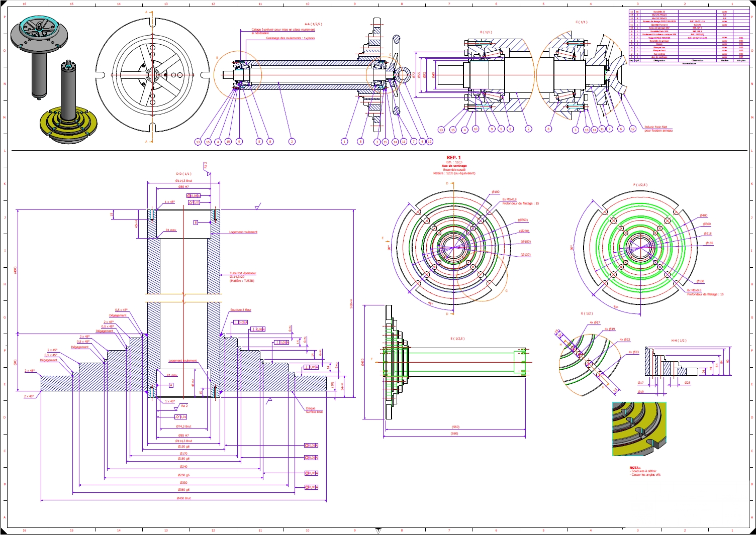Select the "Ø165" dimension in view F

[709, 243]
